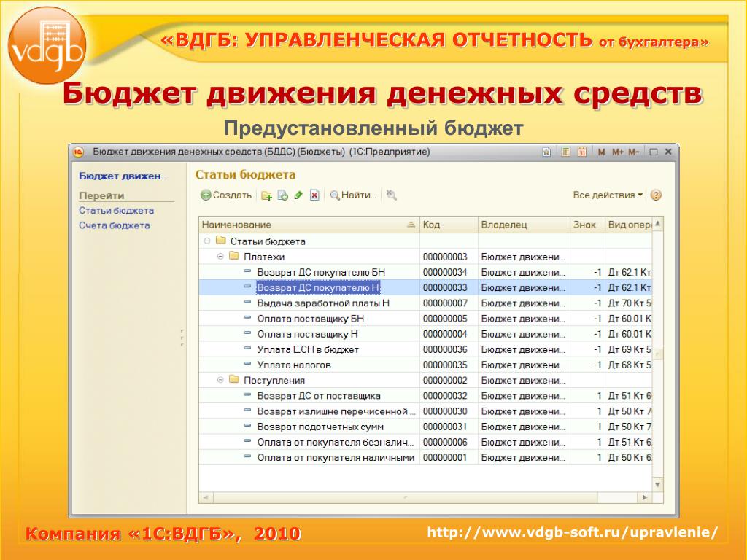Click the create new group folder icon

(x=267, y=195)
